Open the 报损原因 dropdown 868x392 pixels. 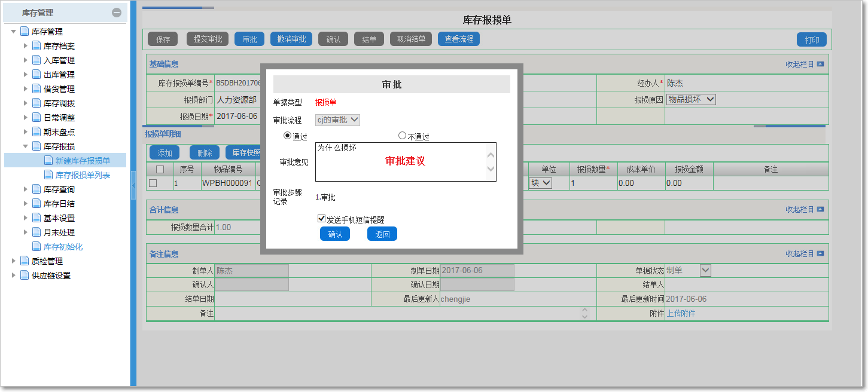click(691, 100)
